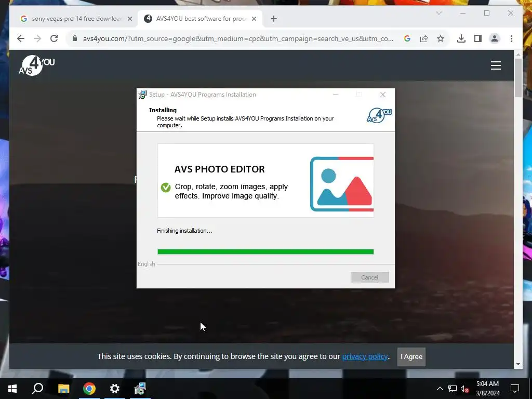The width and height of the screenshot is (532, 399).
Task: Open the taskbar clock and date
Action: 487,389
